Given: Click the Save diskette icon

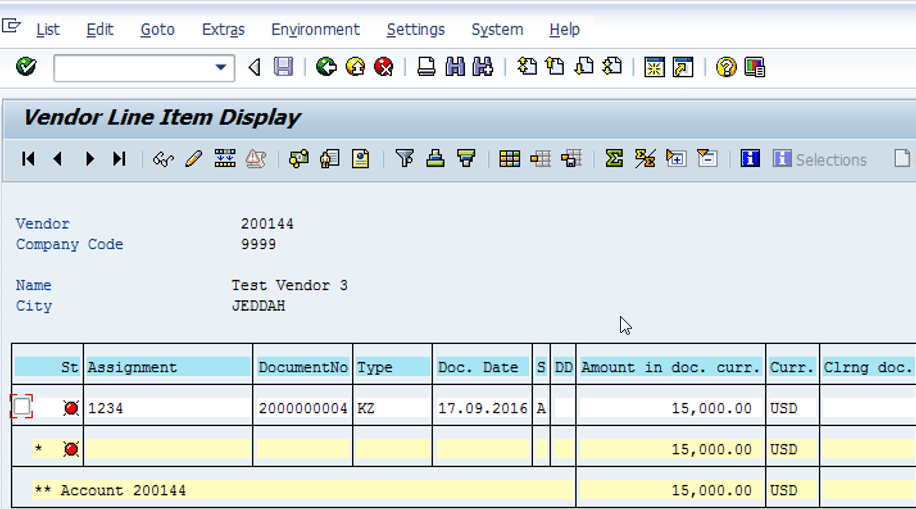Looking at the screenshot, I should point(283,67).
